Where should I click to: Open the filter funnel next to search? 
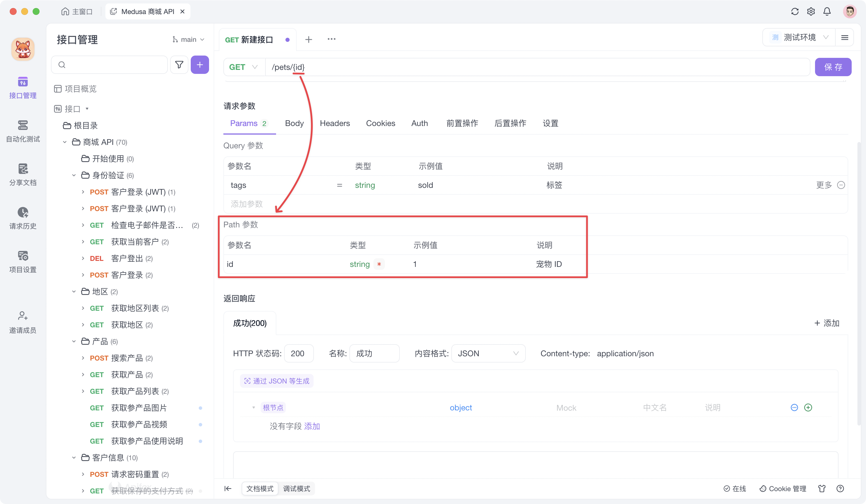pyautogui.click(x=179, y=65)
